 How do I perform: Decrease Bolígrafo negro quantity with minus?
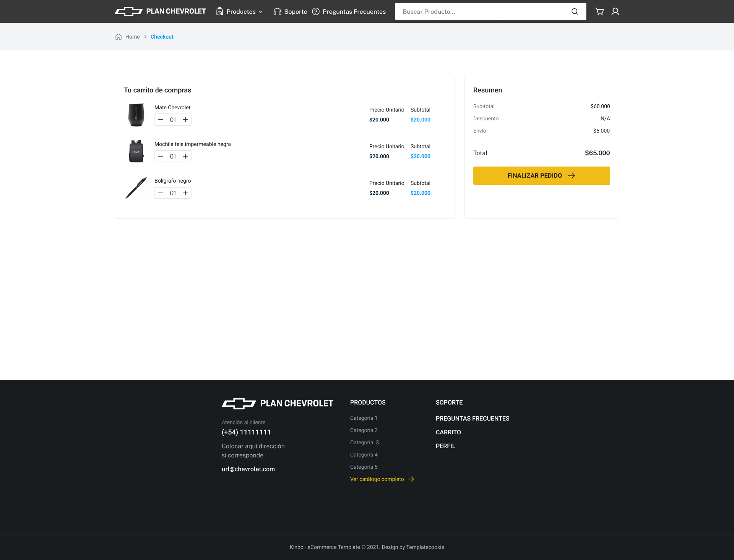point(161,193)
